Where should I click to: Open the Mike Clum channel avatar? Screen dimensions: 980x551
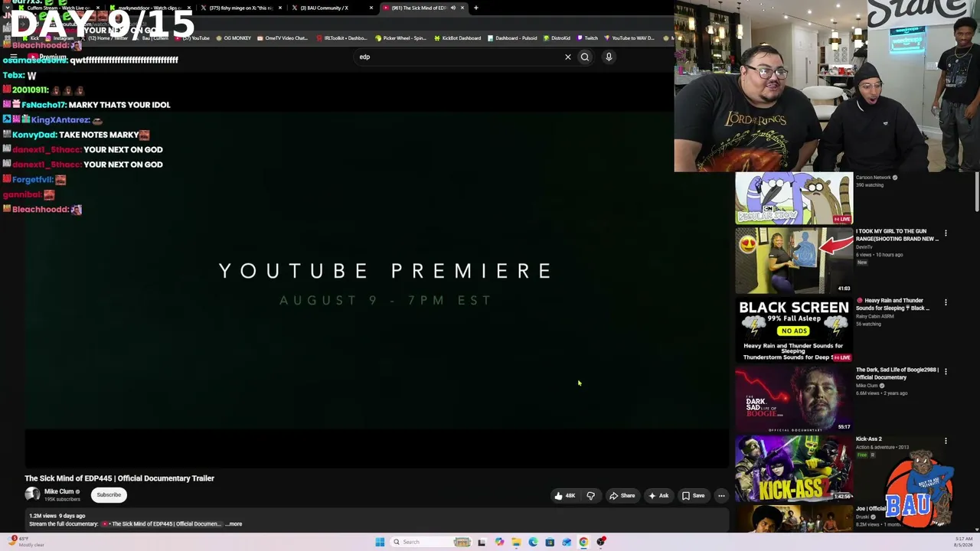(32, 495)
